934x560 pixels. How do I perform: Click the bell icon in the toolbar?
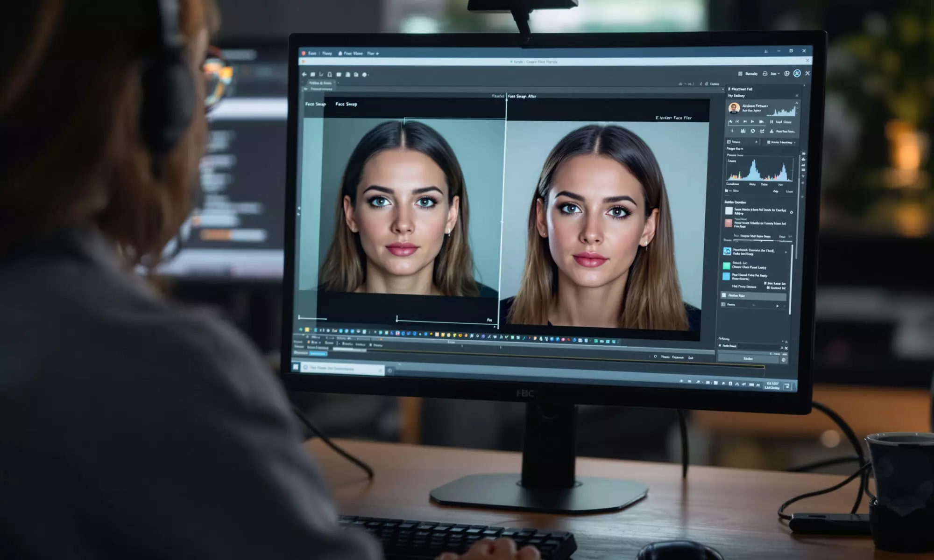330,74
